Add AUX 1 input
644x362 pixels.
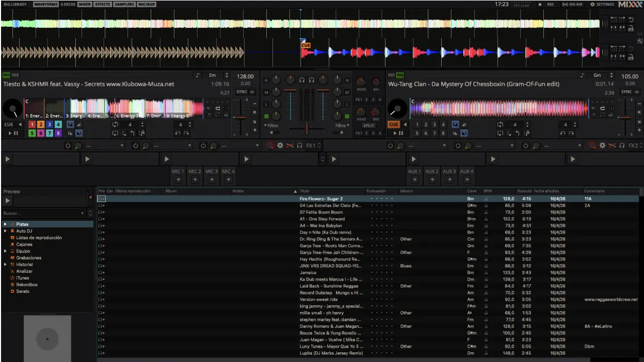point(415,179)
